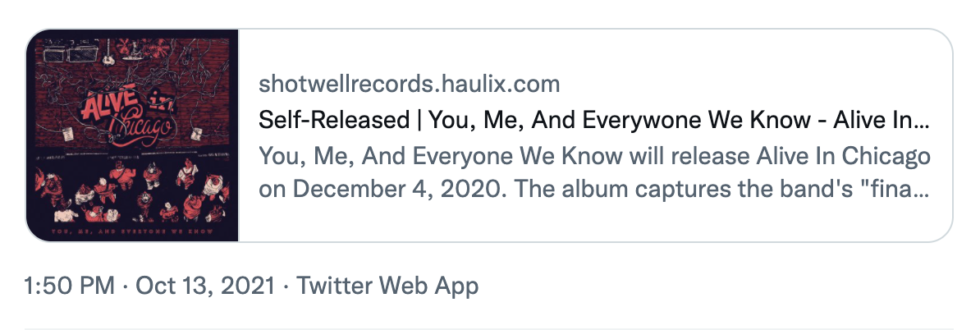Click the band name text beneath the cover art

point(131,232)
